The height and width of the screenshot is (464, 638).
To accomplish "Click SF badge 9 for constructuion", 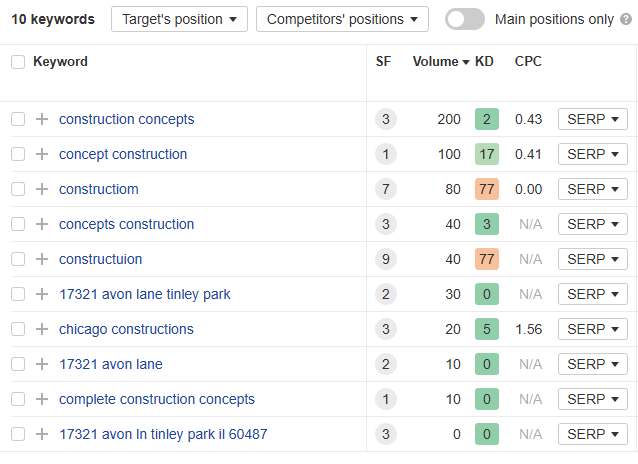I will (x=386, y=259).
